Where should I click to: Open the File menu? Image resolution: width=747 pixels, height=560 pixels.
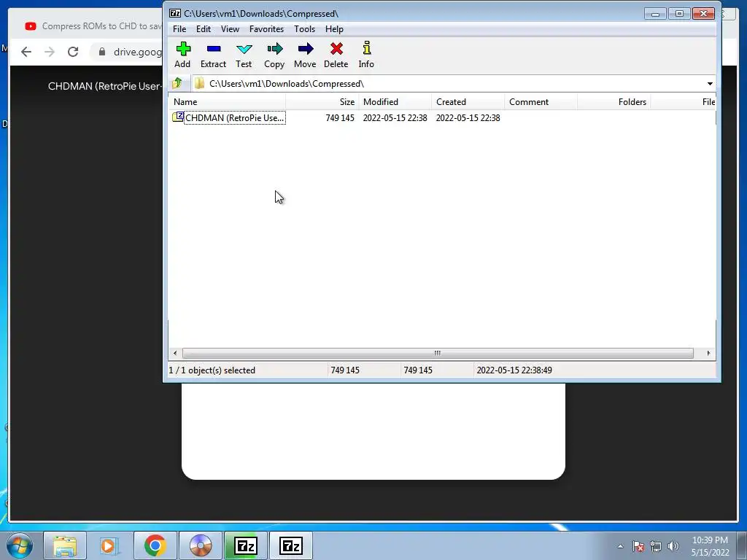[179, 29]
